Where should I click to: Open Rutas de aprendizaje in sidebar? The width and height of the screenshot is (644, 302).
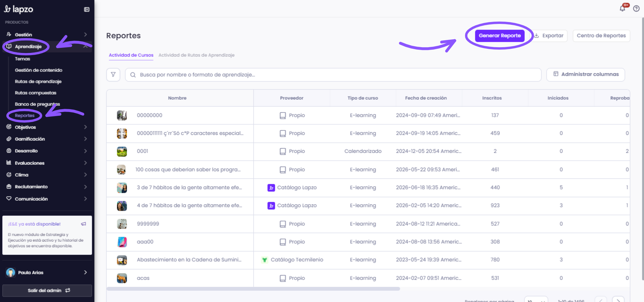coord(38,81)
